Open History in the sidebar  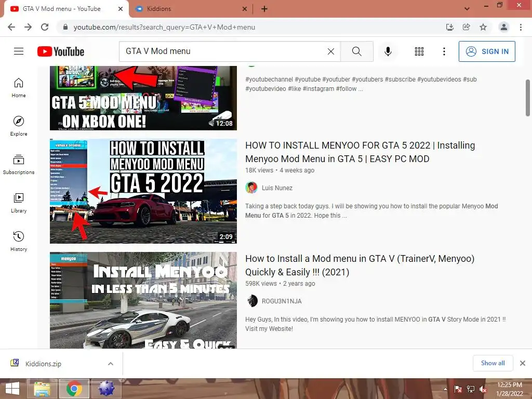pos(19,241)
